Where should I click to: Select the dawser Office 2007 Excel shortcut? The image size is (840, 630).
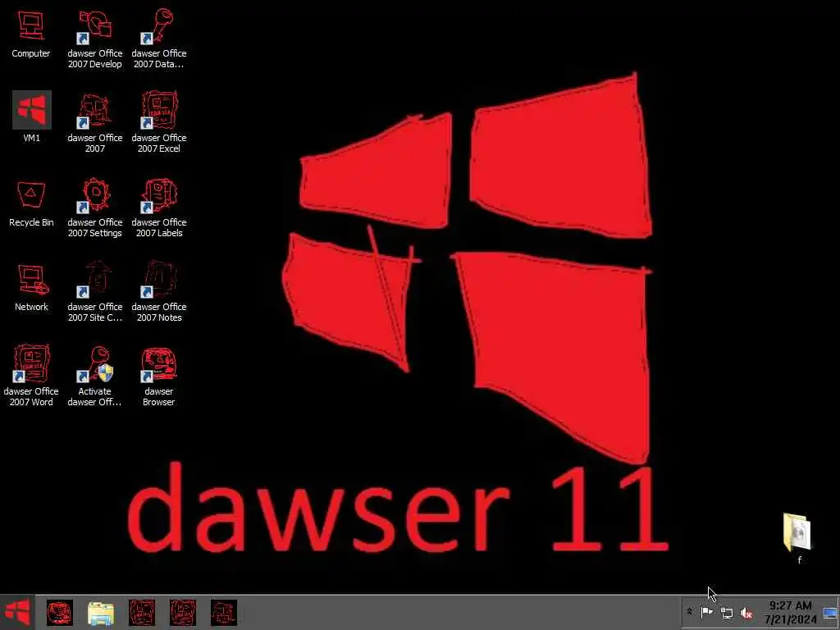[158, 123]
